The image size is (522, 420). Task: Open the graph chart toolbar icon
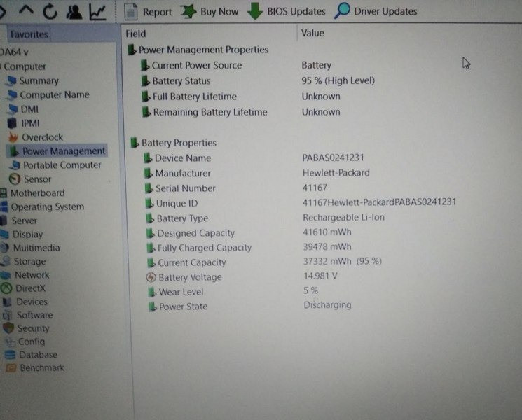(x=98, y=11)
